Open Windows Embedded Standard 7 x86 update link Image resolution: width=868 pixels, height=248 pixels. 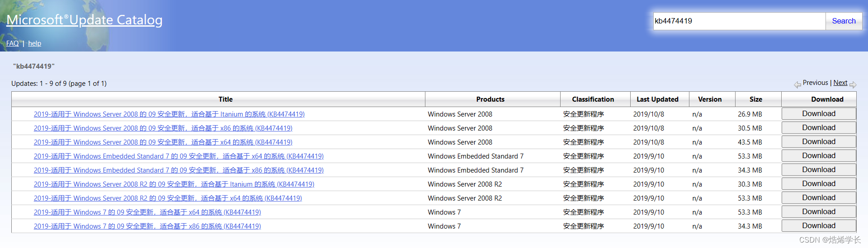tap(179, 170)
